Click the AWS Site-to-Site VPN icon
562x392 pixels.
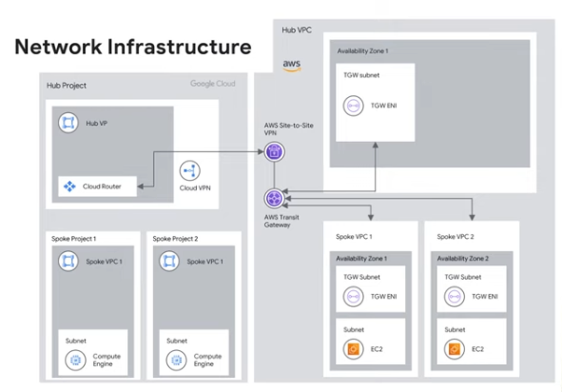pos(273,153)
